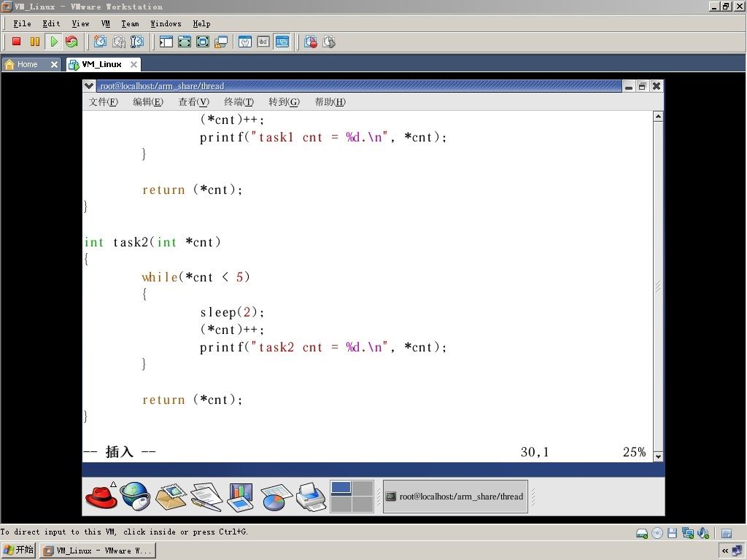Click the Unity windows warning icon
The height and width of the screenshot is (560, 747).
pos(221,42)
